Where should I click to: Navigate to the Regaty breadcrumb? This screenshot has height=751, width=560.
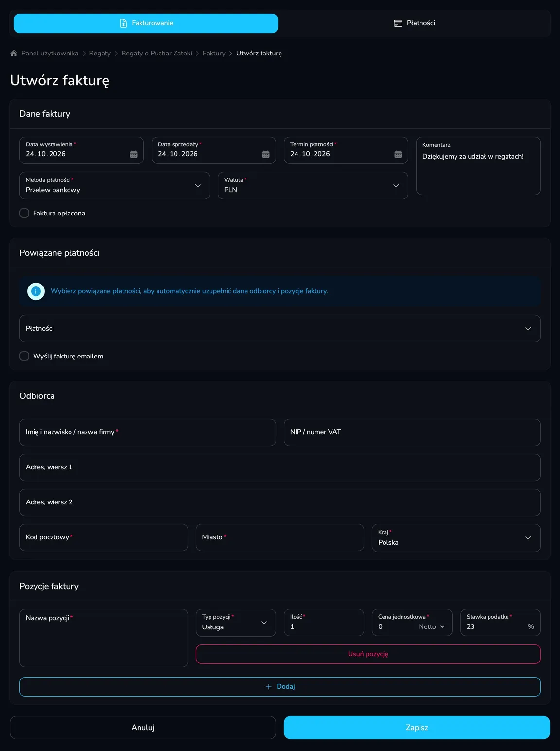click(100, 53)
